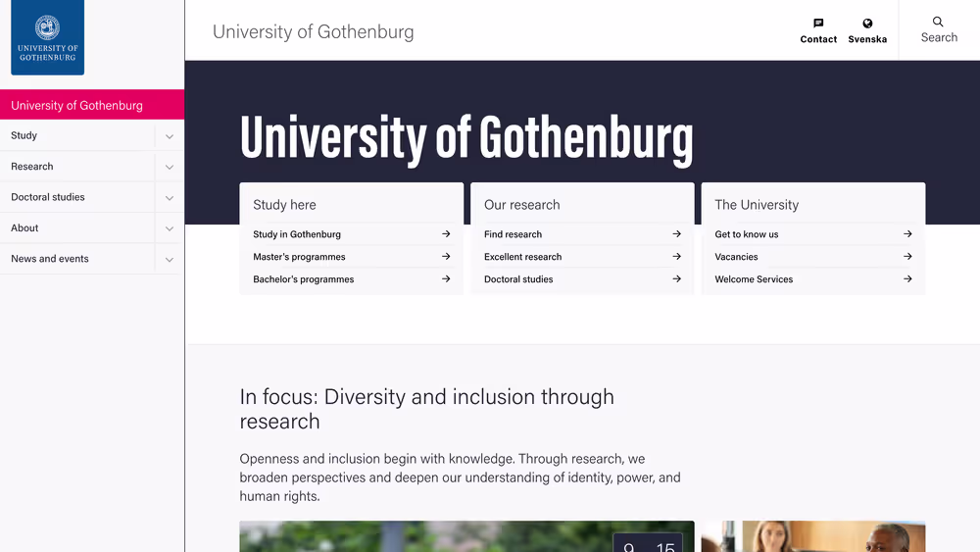
Task: Follow Doctoral studies link under Our research
Action: (518, 278)
